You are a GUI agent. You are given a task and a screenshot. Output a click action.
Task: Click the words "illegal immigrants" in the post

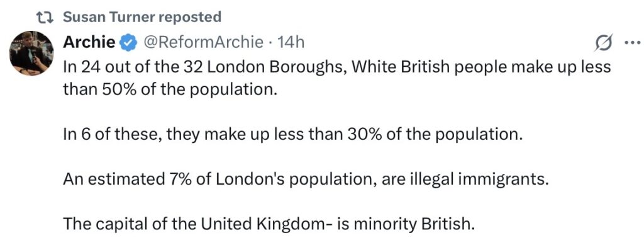coord(490,180)
